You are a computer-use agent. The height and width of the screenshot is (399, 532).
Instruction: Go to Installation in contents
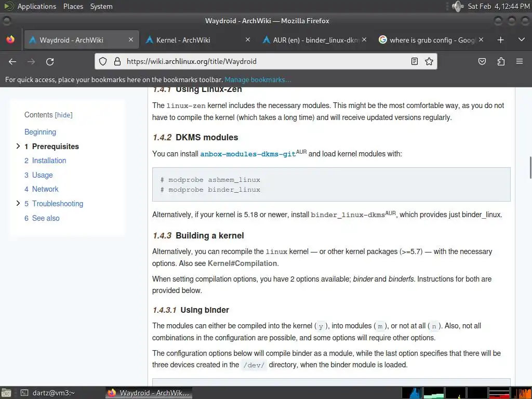coord(49,161)
